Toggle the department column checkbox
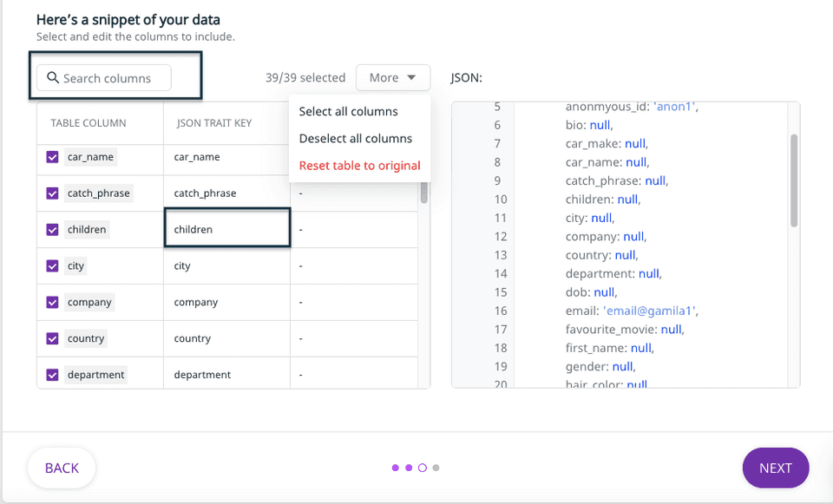Image resolution: width=833 pixels, height=504 pixels. [x=52, y=375]
